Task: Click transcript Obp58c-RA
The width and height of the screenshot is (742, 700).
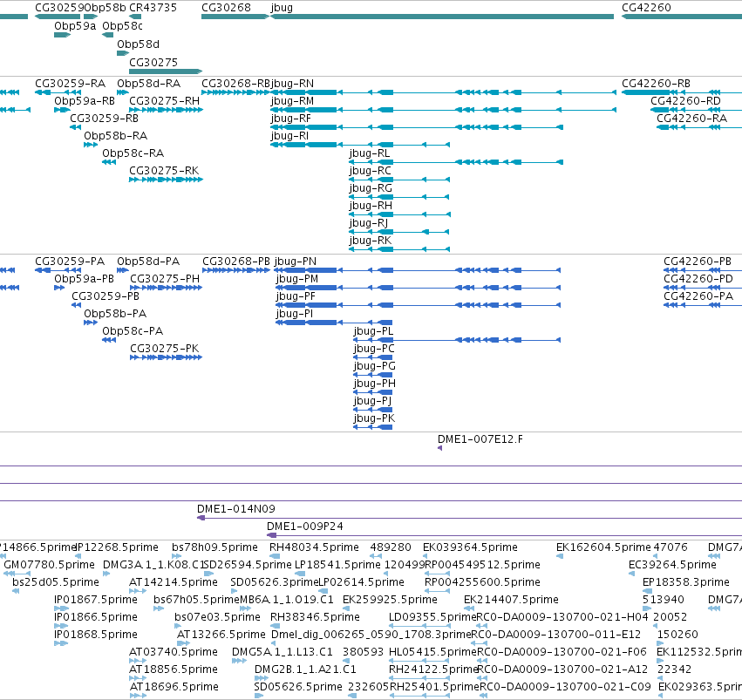Action: pos(133,153)
